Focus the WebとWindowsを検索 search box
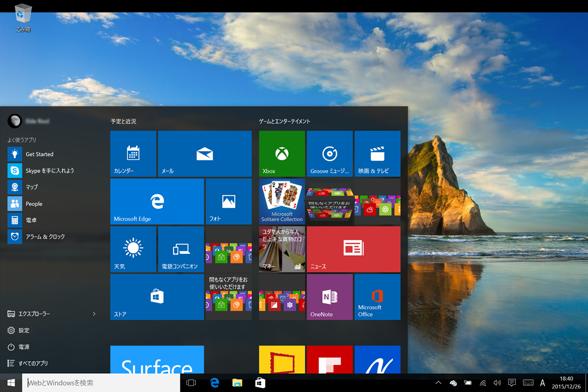 (101, 383)
